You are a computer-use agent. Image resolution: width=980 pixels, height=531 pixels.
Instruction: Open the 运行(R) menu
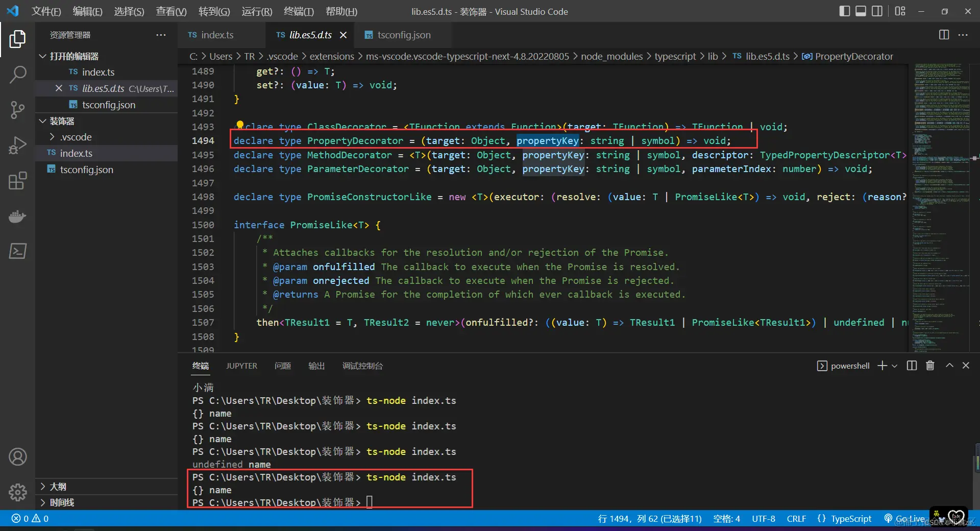point(257,11)
